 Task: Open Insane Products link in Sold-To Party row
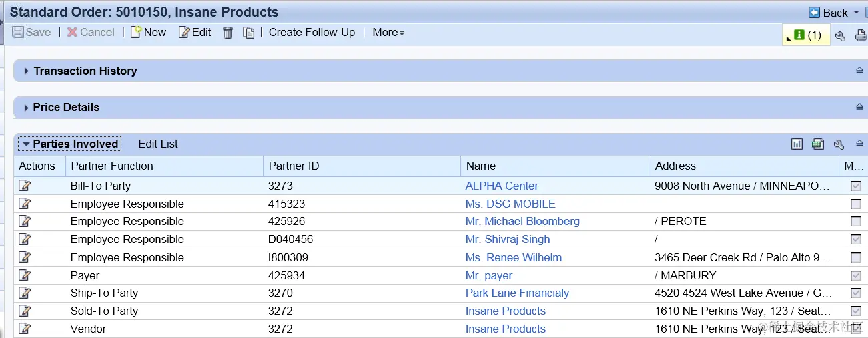click(x=506, y=311)
